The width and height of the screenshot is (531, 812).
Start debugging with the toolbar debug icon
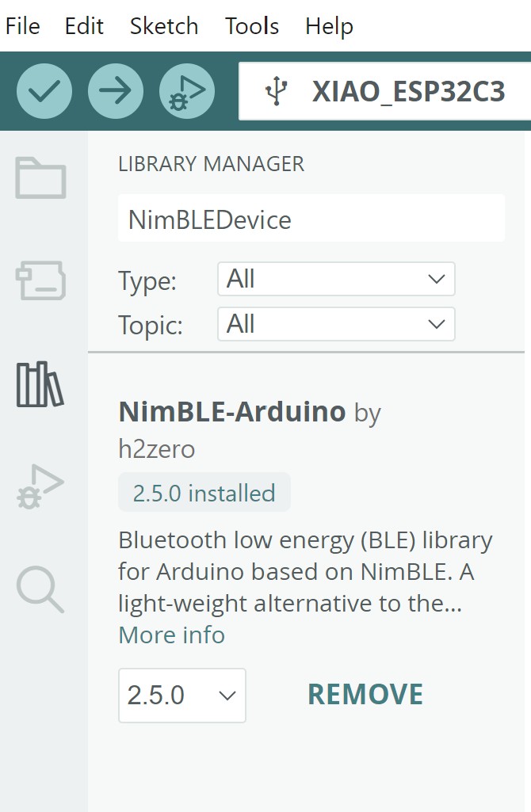coord(187,92)
